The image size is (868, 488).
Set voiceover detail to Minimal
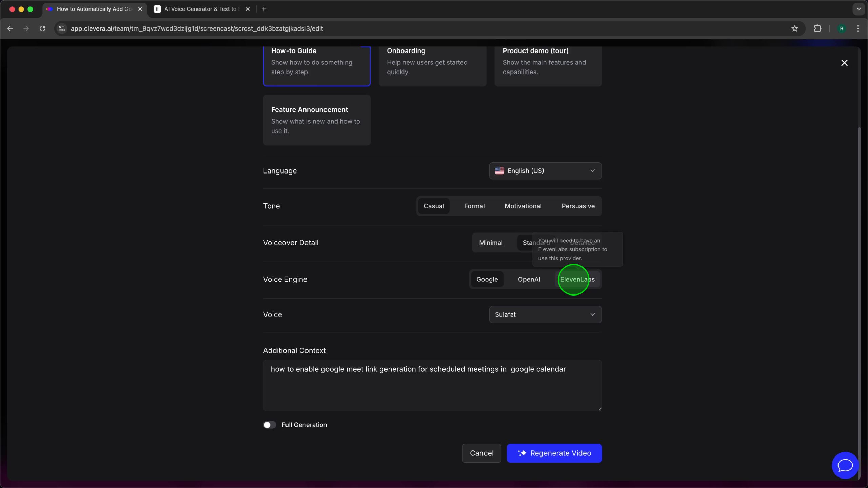point(491,243)
